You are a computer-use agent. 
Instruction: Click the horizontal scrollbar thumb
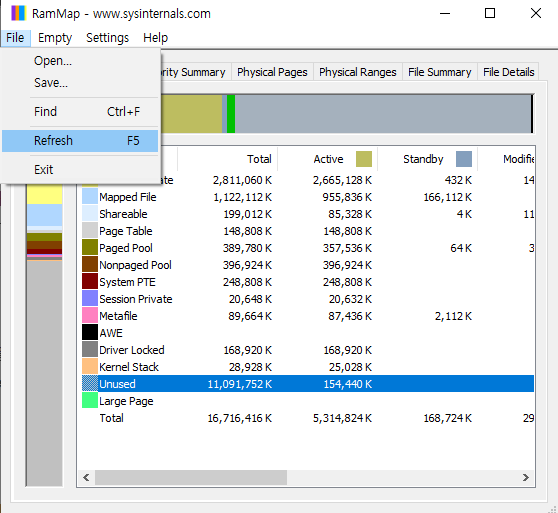tap(191, 477)
